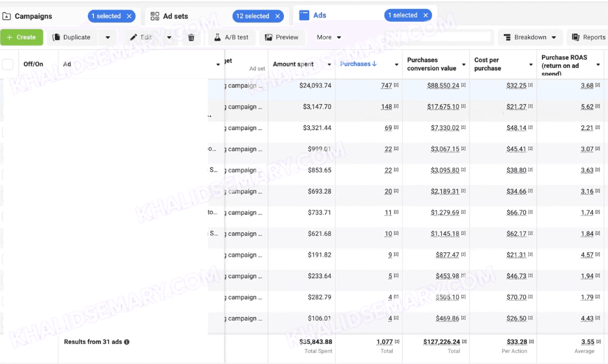
Task: Open the Campaigns tab
Action: [x=34, y=16]
